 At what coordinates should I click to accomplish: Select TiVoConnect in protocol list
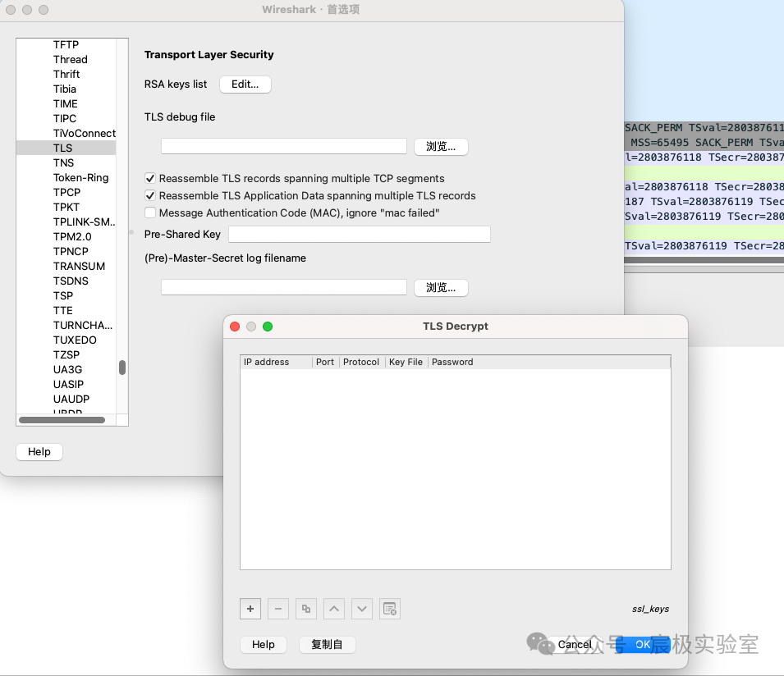pos(66,134)
